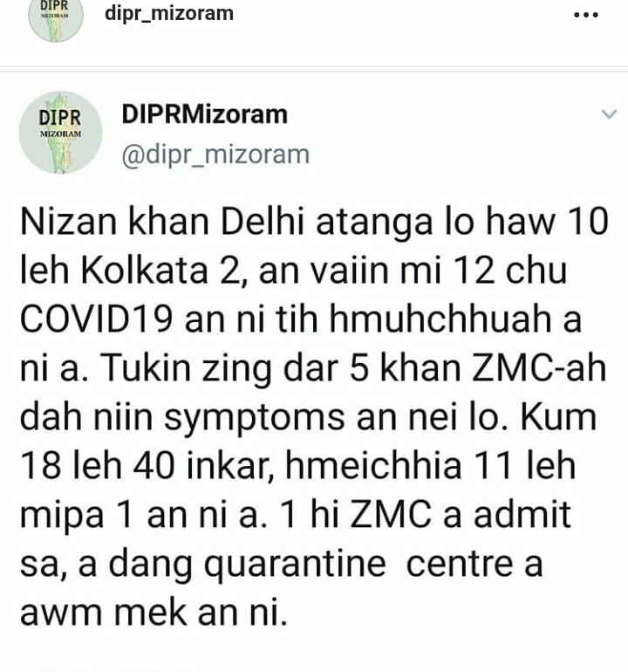
Task: Select the word Kolkata in the tweet
Action: pyautogui.click(x=145, y=271)
